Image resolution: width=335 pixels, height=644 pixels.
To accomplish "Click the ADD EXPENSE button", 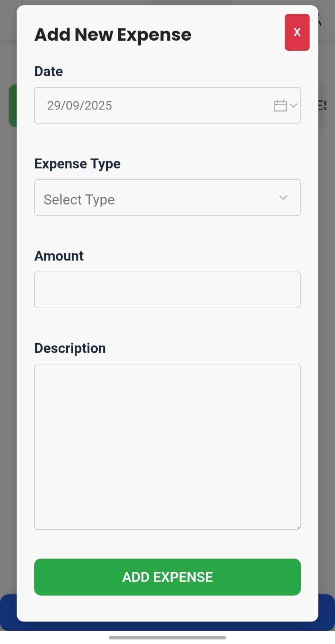I will (167, 577).
